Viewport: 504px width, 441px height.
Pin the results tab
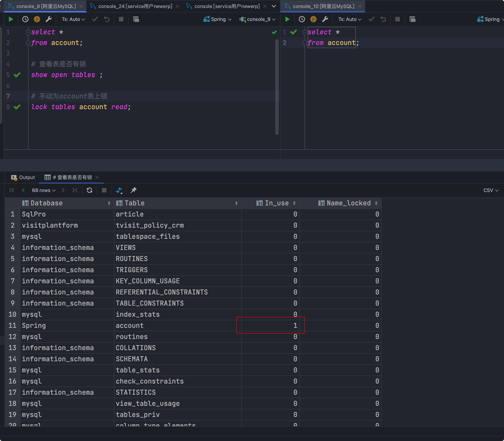[133, 190]
